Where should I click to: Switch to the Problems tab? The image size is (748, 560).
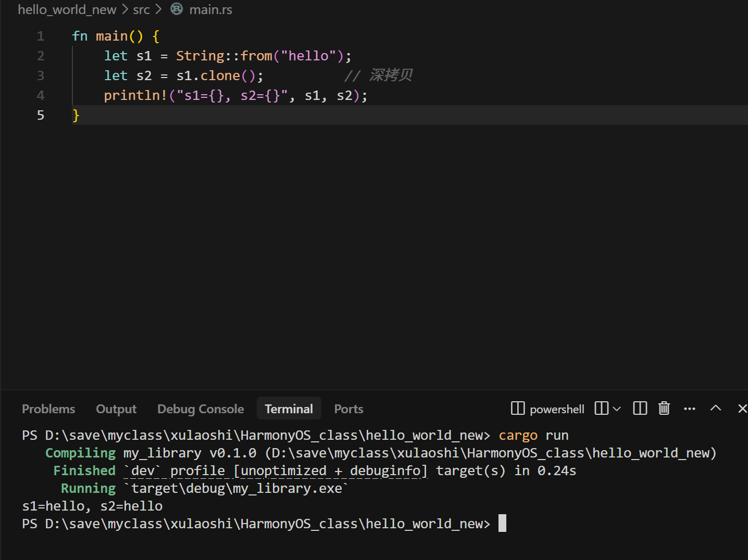[48, 409]
